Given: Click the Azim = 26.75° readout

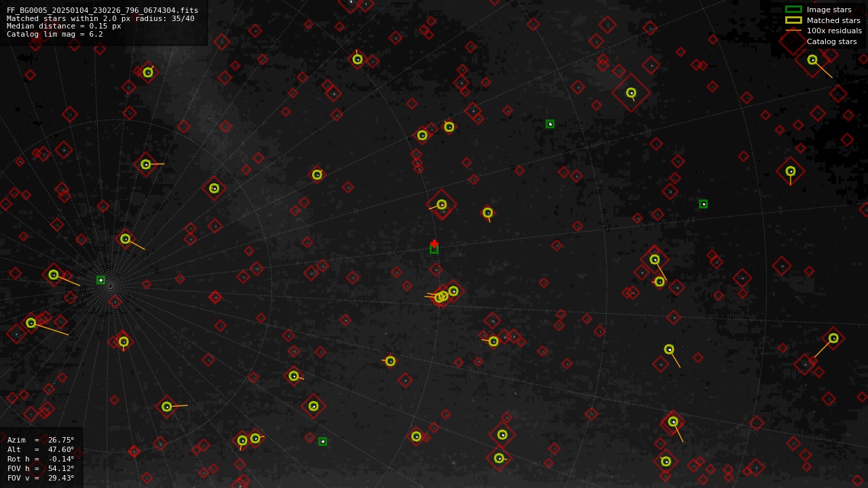Looking at the screenshot, I should 41,440.
